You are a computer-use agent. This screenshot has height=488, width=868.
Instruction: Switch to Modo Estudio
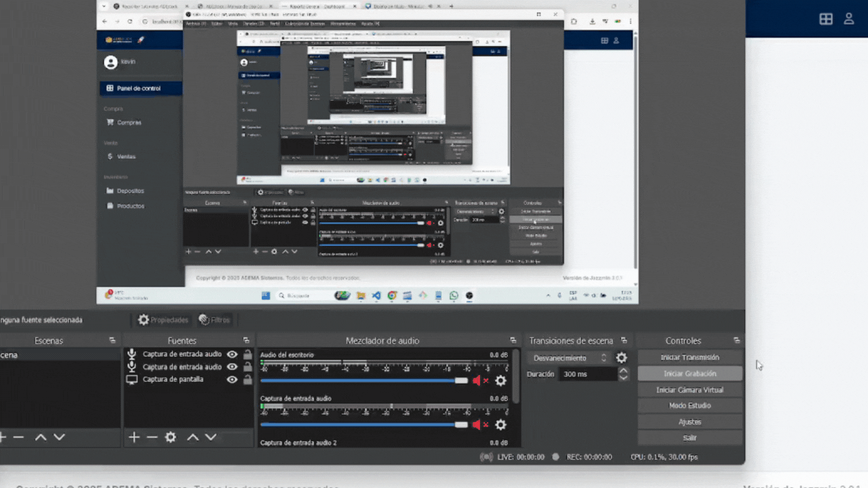pos(690,406)
